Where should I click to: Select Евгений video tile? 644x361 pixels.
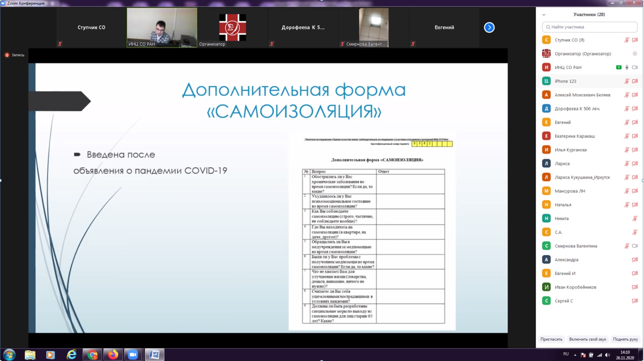tap(444, 28)
